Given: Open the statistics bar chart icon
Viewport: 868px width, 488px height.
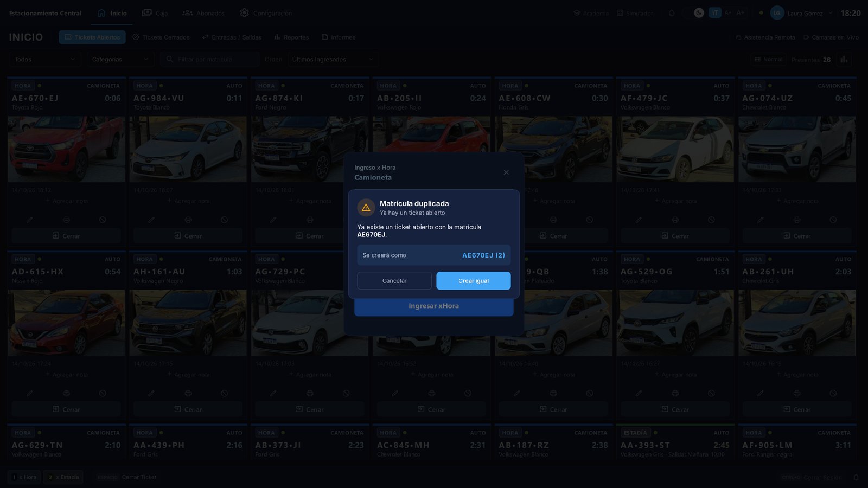Looking at the screenshot, I should pyautogui.click(x=844, y=60).
